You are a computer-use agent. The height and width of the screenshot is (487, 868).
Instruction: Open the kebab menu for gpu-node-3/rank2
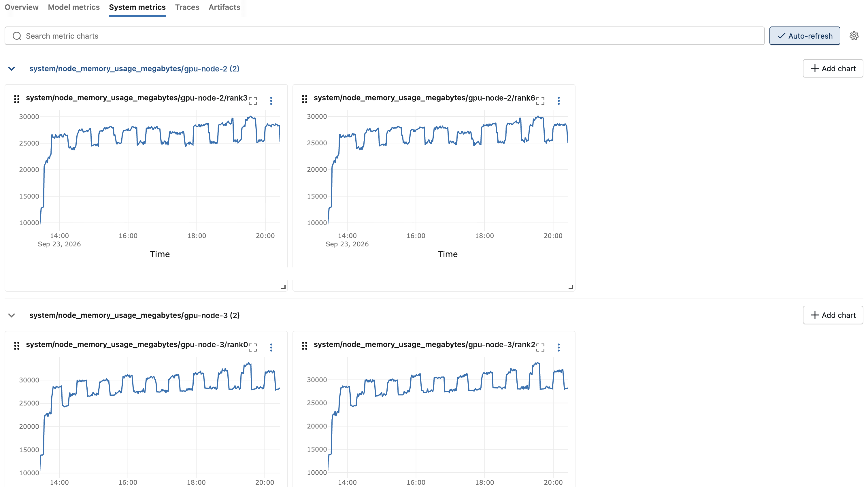click(x=559, y=348)
